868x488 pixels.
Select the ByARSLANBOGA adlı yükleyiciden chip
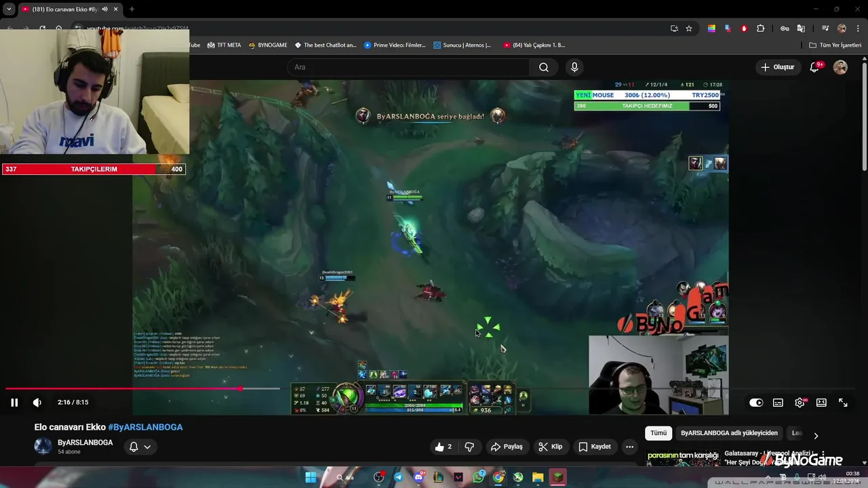[x=729, y=433]
